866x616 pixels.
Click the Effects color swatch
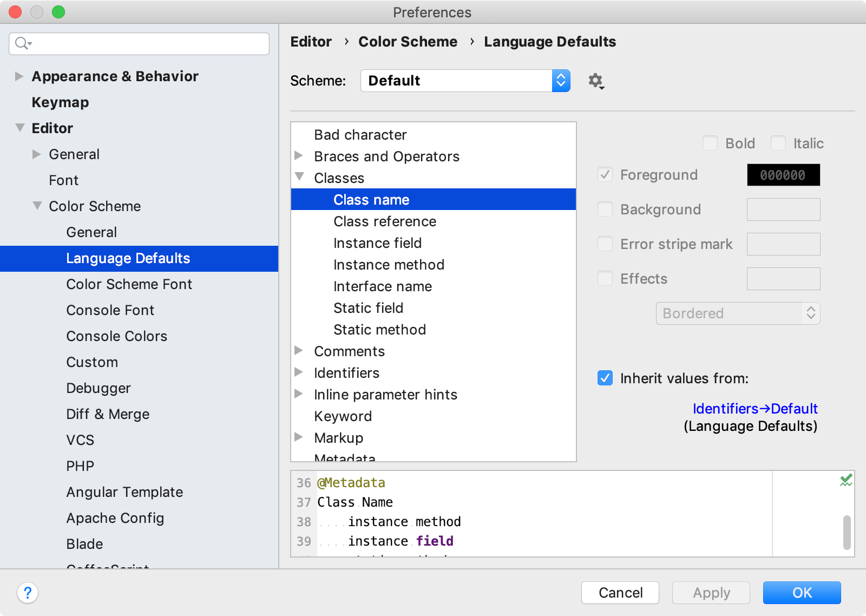point(784,279)
